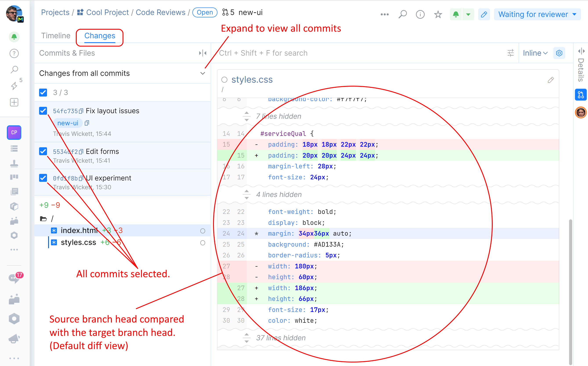Toggle the 3 / 3 select-all commits checkbox
Image resolution: width=588 pixels, height=366 pixels.
coord(43,93)
